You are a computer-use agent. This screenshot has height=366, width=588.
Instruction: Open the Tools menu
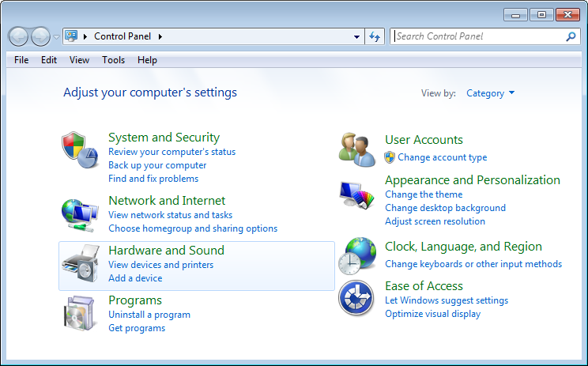(x=113, y=60)
